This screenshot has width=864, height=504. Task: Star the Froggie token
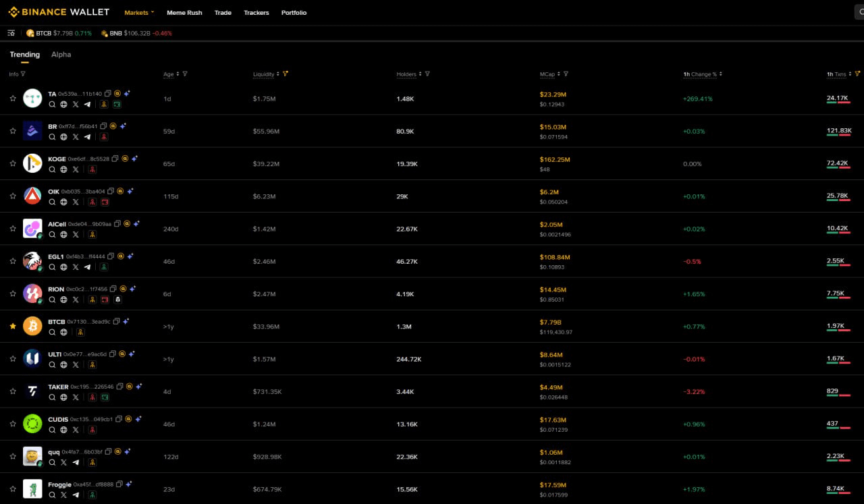click(x=13, y=488)
